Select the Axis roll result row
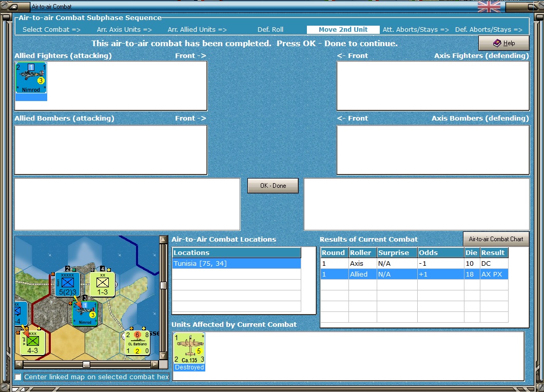The width and height of the screenshot is (544, 392). pos(414,263)
